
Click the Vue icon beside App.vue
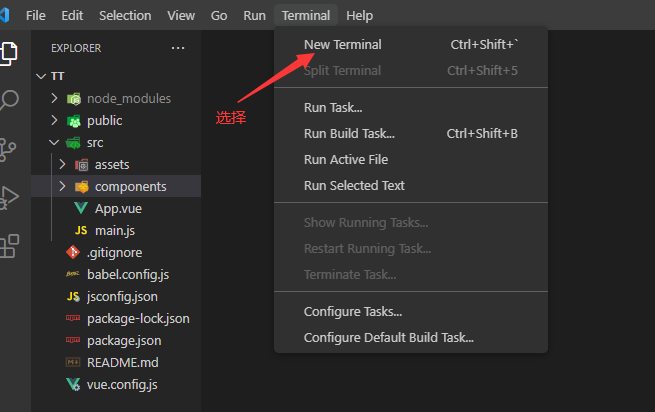[x=81, y=208]
